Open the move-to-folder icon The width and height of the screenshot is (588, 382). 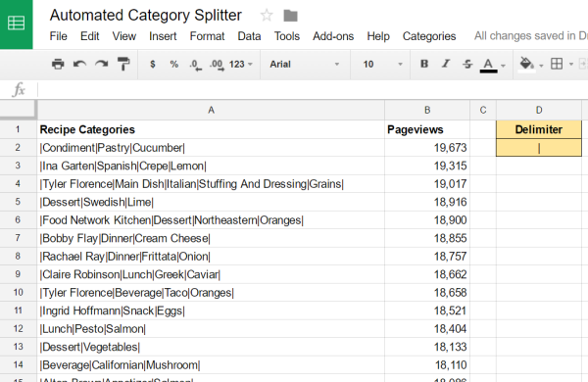290,16
